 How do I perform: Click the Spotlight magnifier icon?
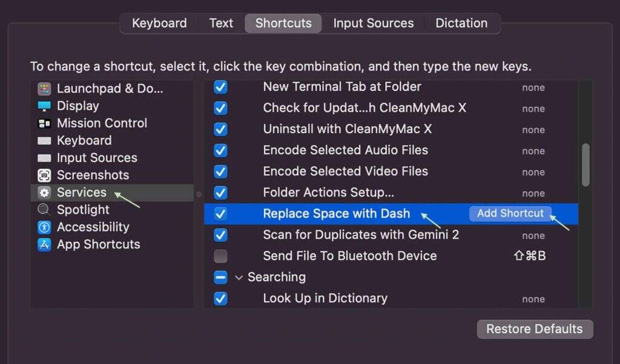(44, 210)
